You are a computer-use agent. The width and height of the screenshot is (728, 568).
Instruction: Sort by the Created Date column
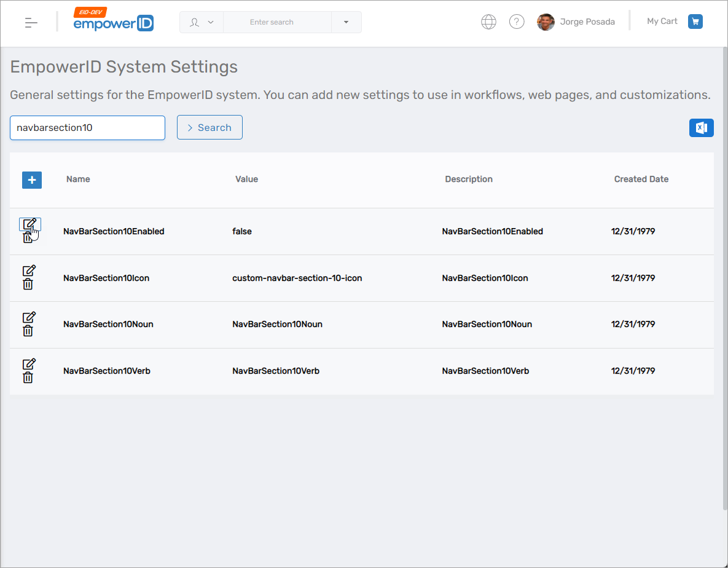click(x=641, y=179)
